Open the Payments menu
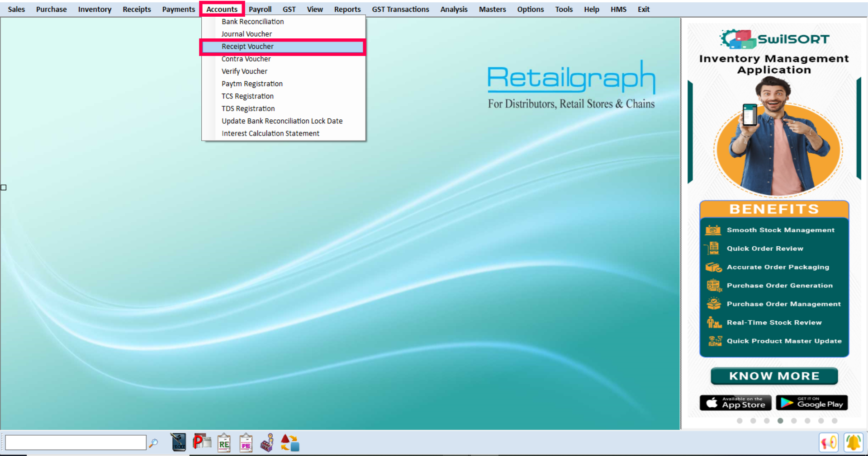Screen dimensions: 868x456 coord(179,9)
